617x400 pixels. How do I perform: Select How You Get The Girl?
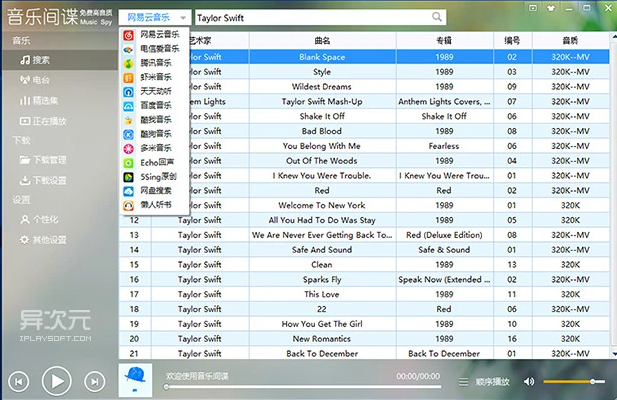(322, 324)
